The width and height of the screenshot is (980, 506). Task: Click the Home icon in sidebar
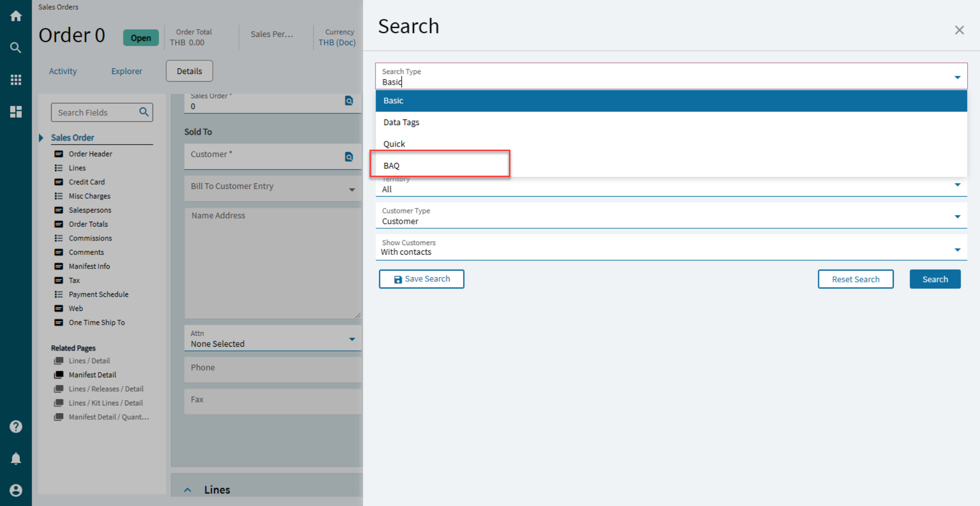[x=16, y=16]
